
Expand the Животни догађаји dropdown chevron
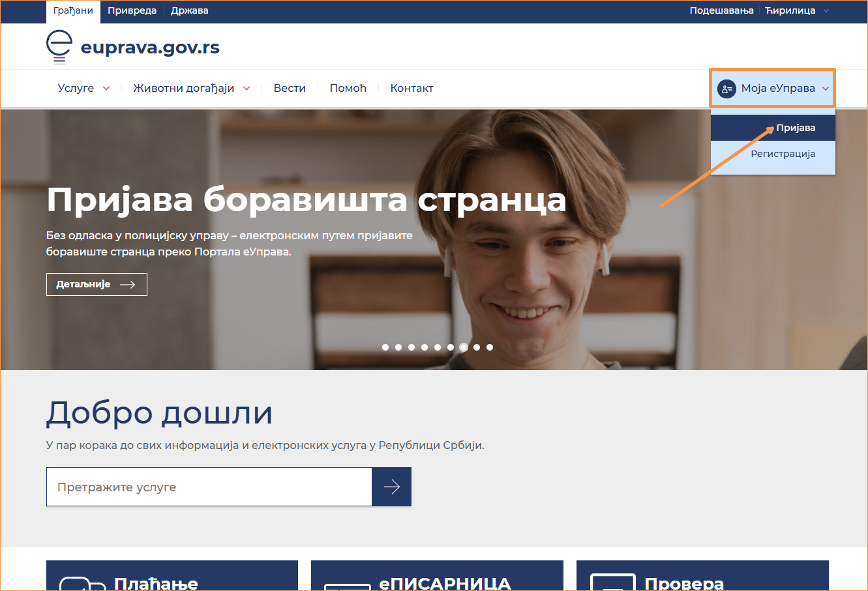[247, 89]
